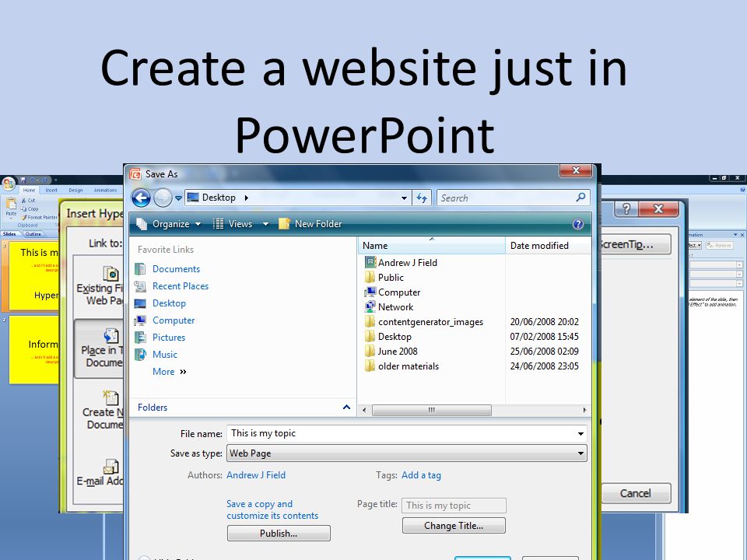This screenshot has height=560, width=747.
Task: Switch to the Design ribbon tab
Action: tap(75, 190)
